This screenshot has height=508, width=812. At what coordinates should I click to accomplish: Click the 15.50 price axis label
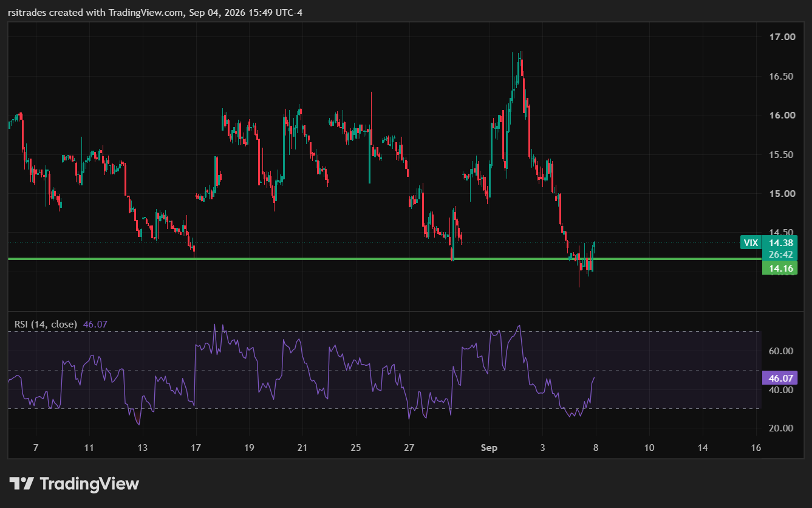click(782, 155)
